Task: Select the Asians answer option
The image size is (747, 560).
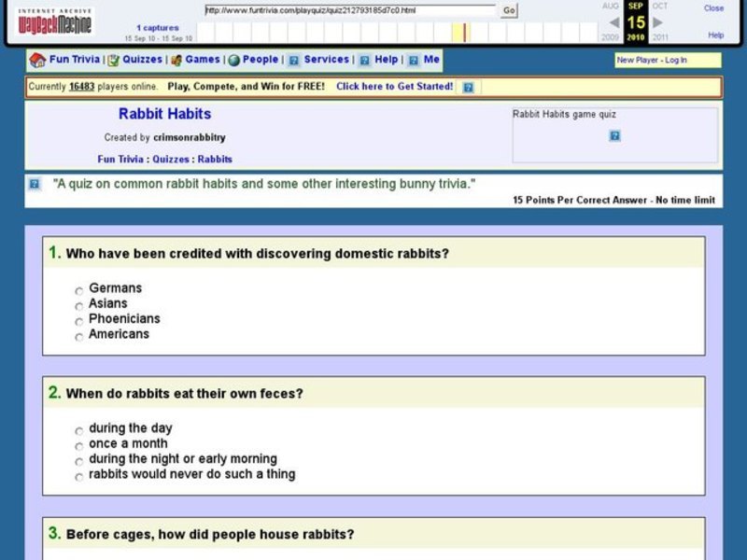Action: [x=79, y=306]
